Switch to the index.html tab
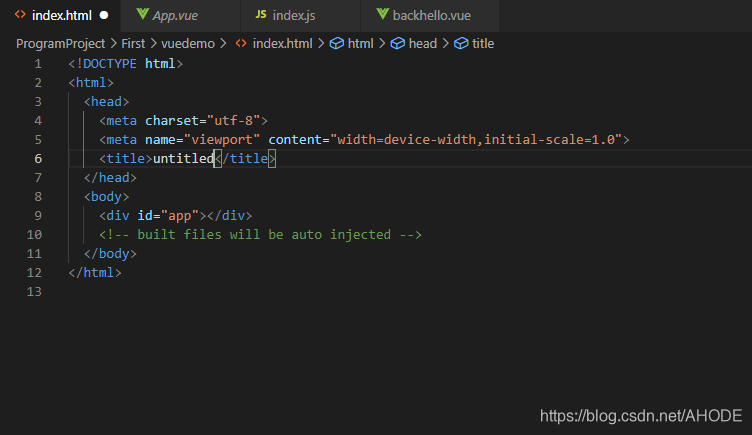Screen dimensions: 752x435 point(60,15)
